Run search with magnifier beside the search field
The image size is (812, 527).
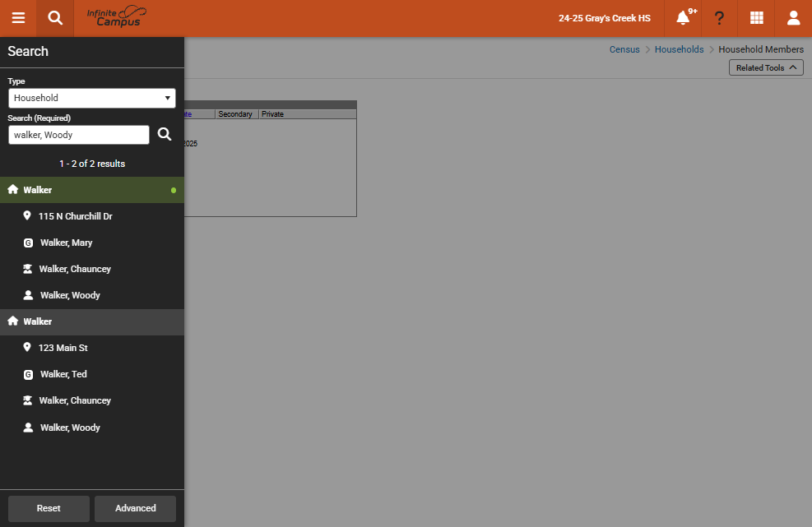coord(165,134)
